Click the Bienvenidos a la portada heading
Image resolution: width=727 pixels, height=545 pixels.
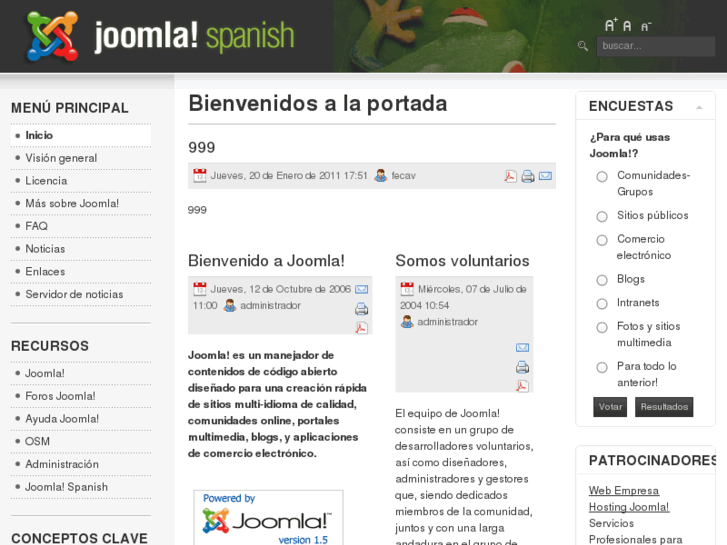318,103
